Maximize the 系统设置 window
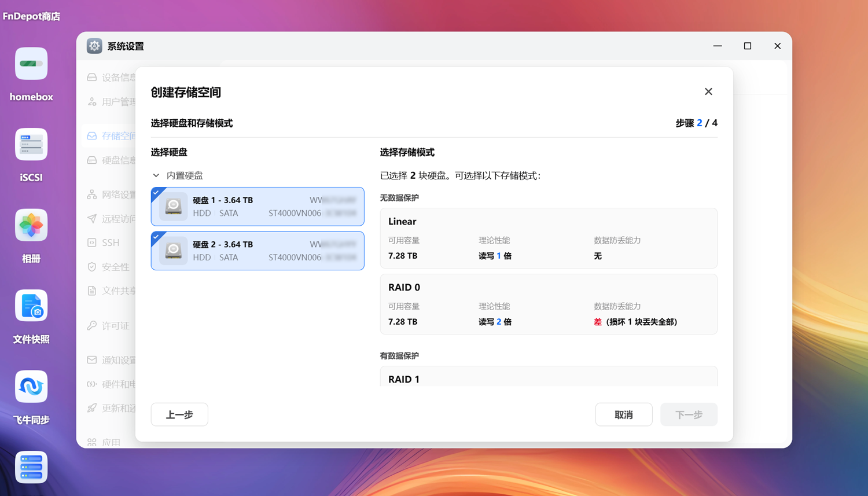The height and width of the screenshot is (496, 868). 748,46
